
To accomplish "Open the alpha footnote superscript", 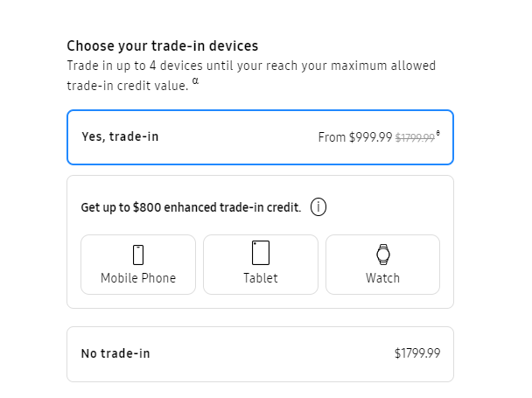I will 195,80.
